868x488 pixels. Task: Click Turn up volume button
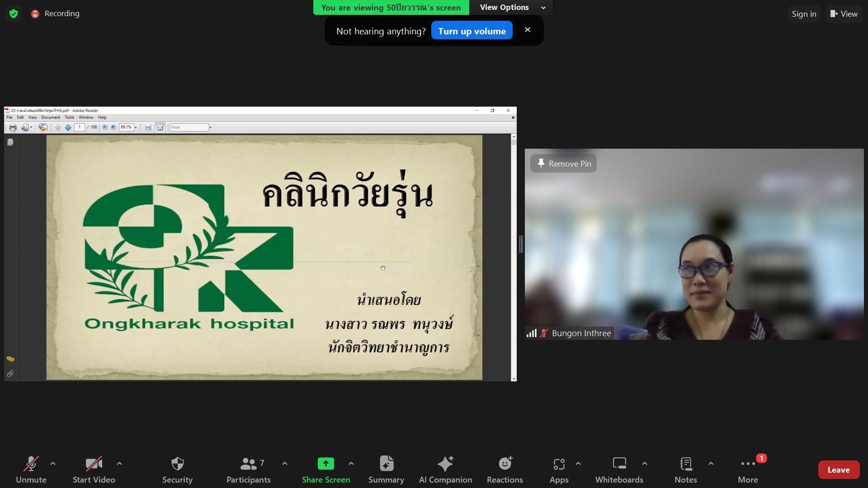tap(472, 31)
